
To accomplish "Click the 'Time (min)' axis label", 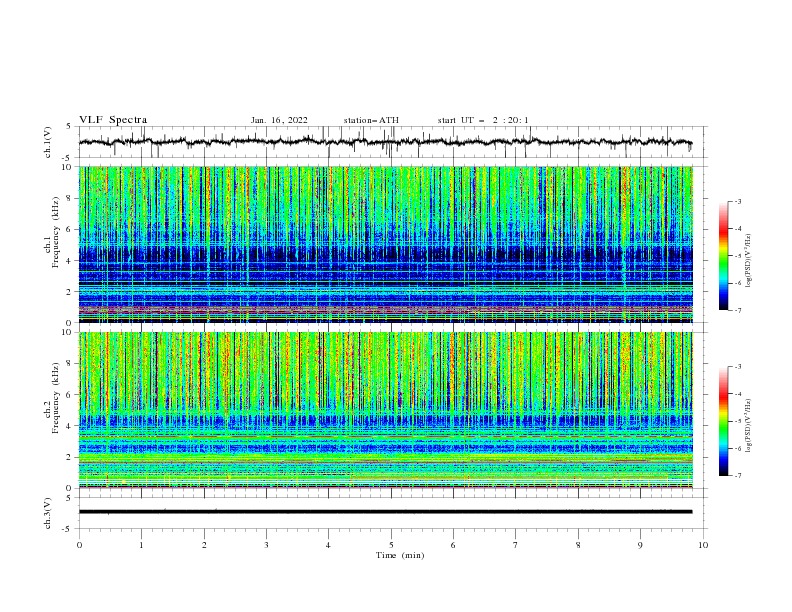I will click(x=400, y=555).
